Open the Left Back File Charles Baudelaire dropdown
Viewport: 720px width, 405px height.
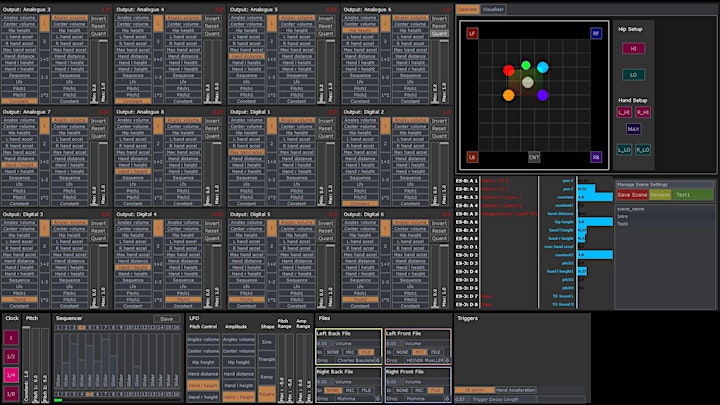point(358,360)
